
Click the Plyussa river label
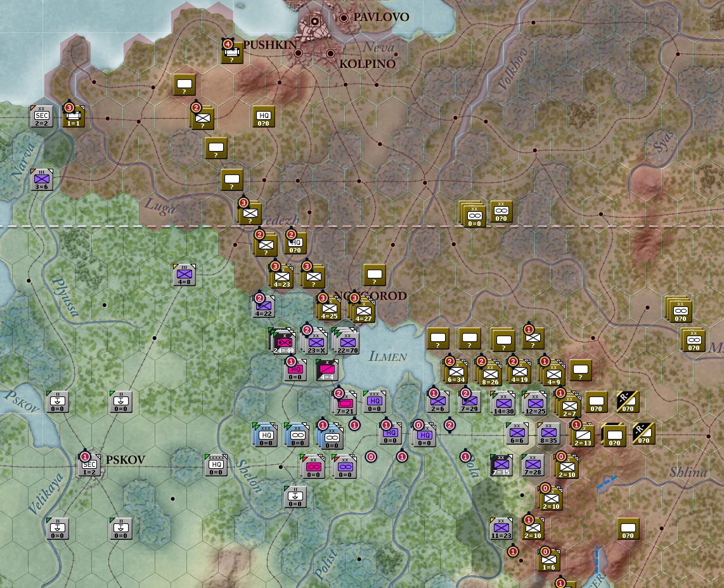(66, 297)
